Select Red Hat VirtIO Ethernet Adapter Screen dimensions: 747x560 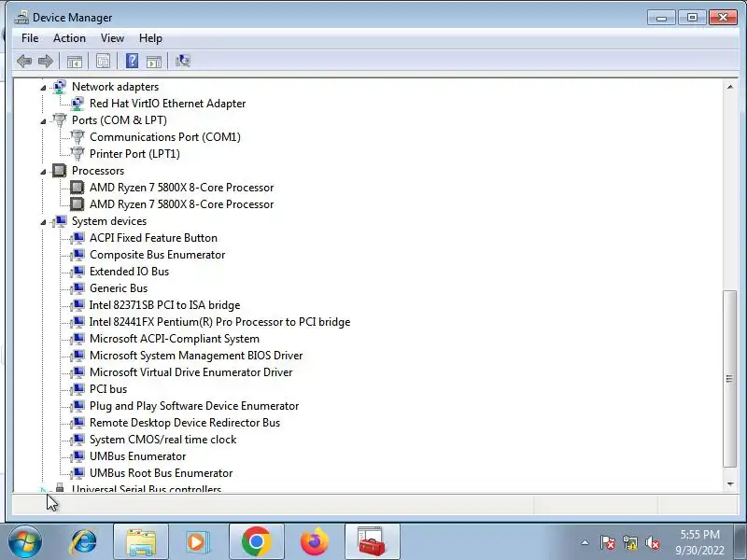[x=168, y=104]
